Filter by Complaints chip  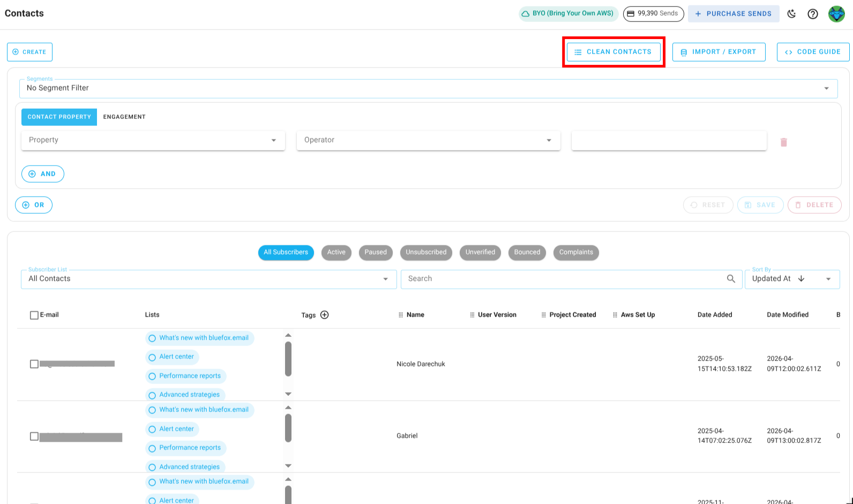576,252
